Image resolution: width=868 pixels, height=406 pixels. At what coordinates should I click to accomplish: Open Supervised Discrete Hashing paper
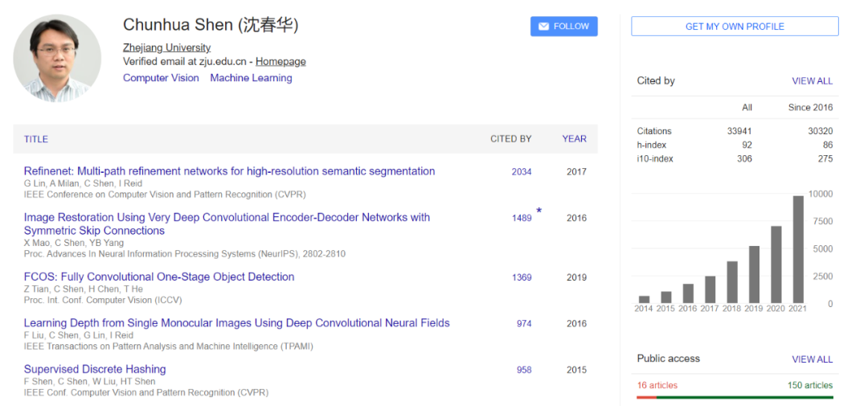tap(95, 369)
